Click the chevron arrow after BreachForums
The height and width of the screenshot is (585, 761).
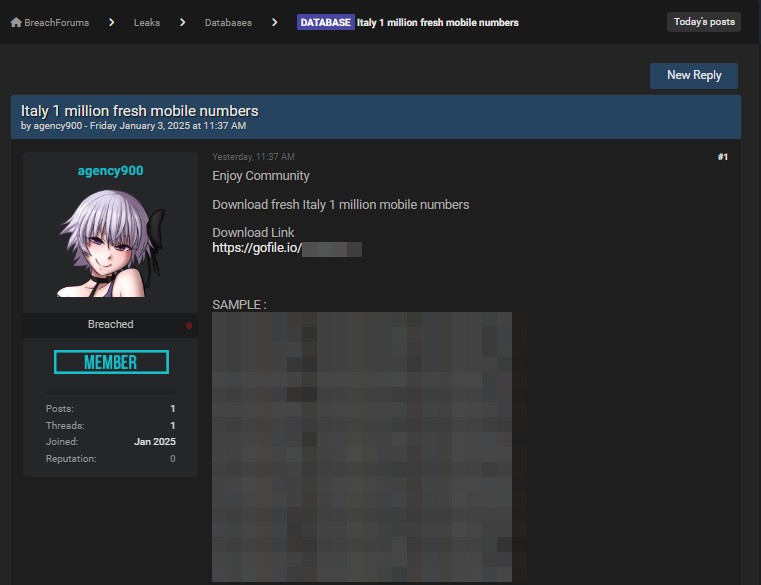coord(111,22)
